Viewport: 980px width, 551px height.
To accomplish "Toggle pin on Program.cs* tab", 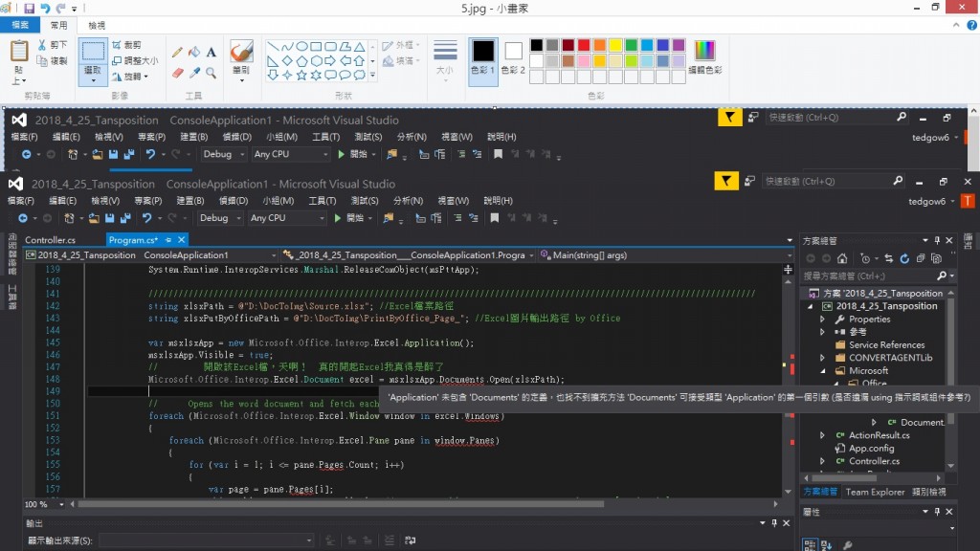I will pos(168,240).
